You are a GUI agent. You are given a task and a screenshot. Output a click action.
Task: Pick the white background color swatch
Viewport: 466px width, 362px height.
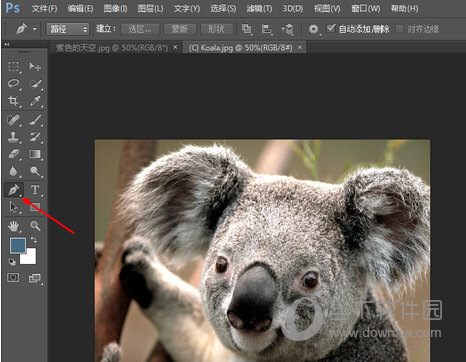pos(29,258)
